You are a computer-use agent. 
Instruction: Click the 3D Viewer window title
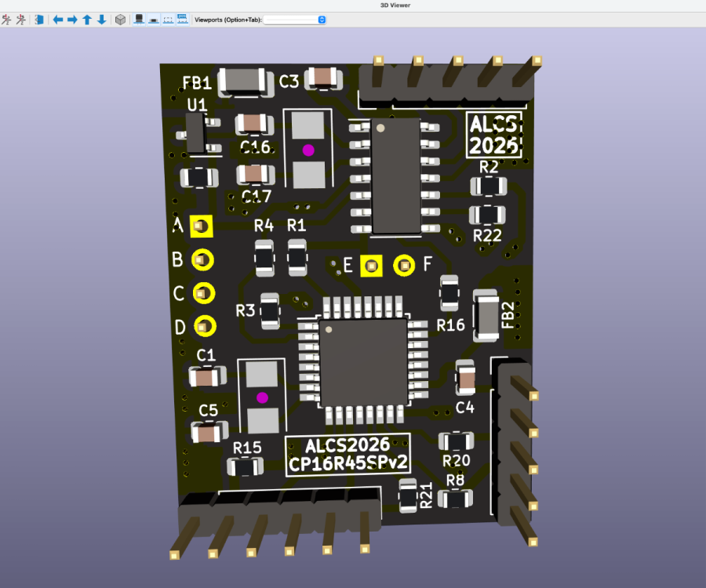click(395, 5)
